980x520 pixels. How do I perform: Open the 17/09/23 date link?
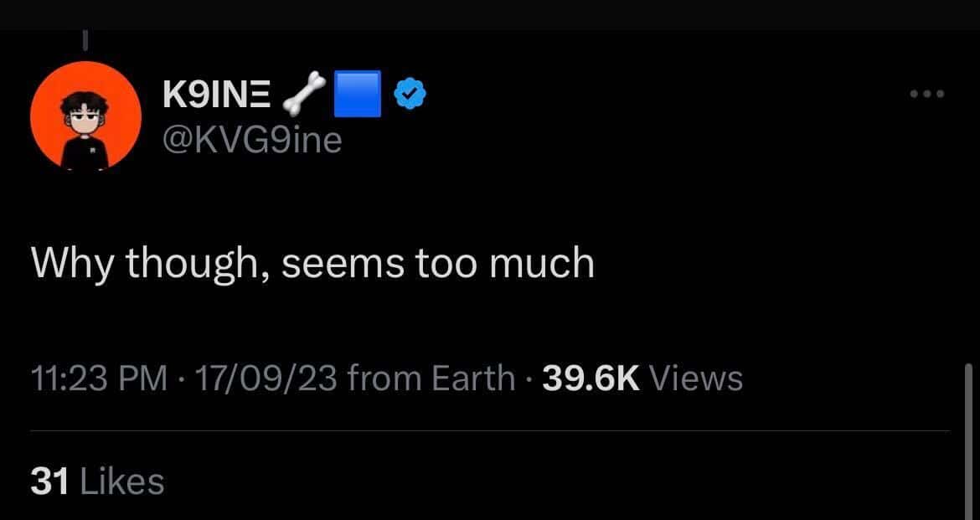[x=266, y=378]
